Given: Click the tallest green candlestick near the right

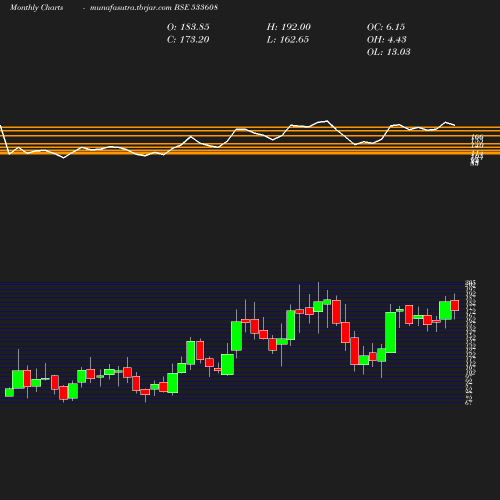Looking at the screenshot, I should click(x=391, y=332).
